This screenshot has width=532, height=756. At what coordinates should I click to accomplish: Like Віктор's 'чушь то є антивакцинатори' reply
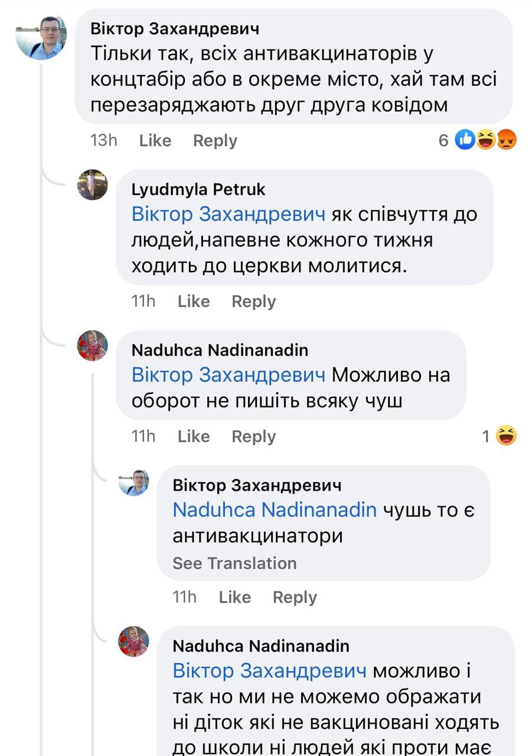click(x=234, y=597)
